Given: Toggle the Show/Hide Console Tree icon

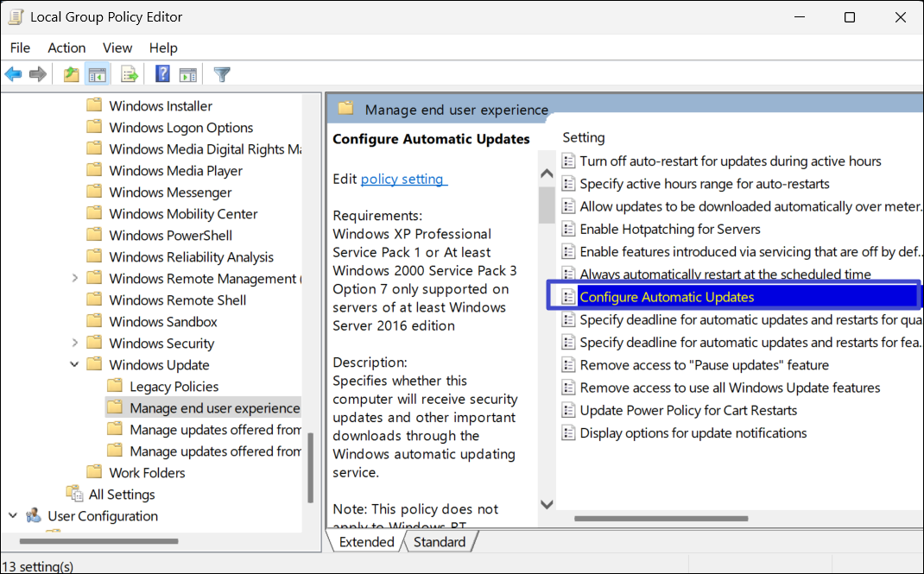Looking at the screenshot, I should (98, 75).
